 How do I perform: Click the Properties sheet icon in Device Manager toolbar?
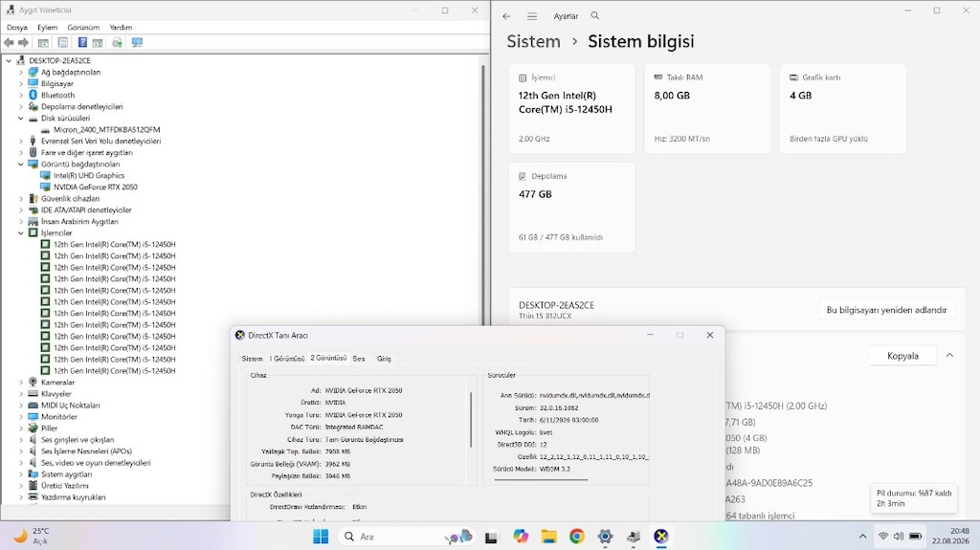click(62, 42)
